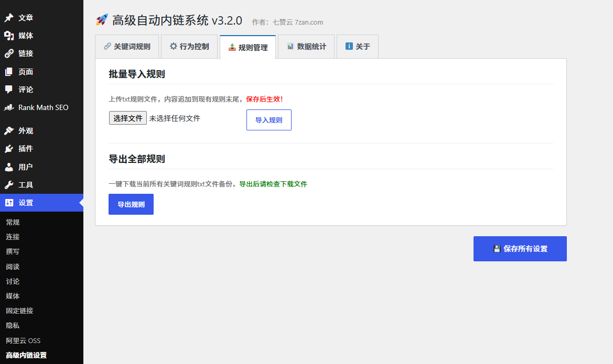Click the gear icon on 行为控制 tab

click(173, 46)
